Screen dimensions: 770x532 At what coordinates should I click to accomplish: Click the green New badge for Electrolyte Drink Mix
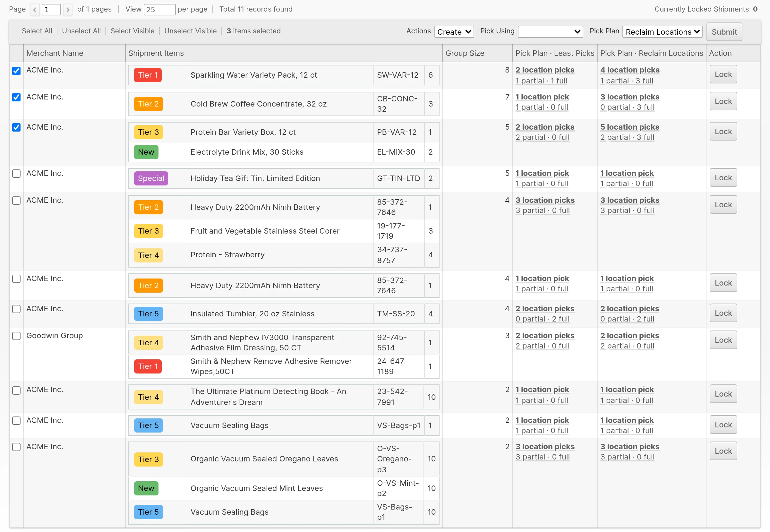146,152
